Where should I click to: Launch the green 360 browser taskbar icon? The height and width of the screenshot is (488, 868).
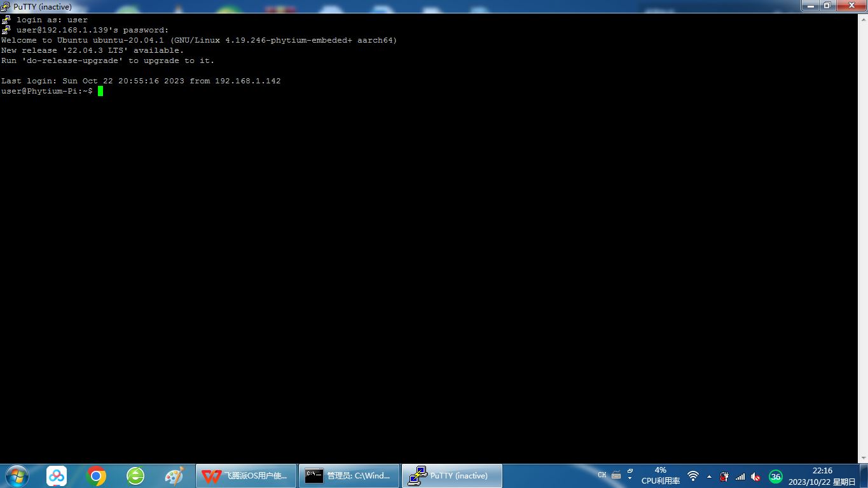[x=135, y=475]
